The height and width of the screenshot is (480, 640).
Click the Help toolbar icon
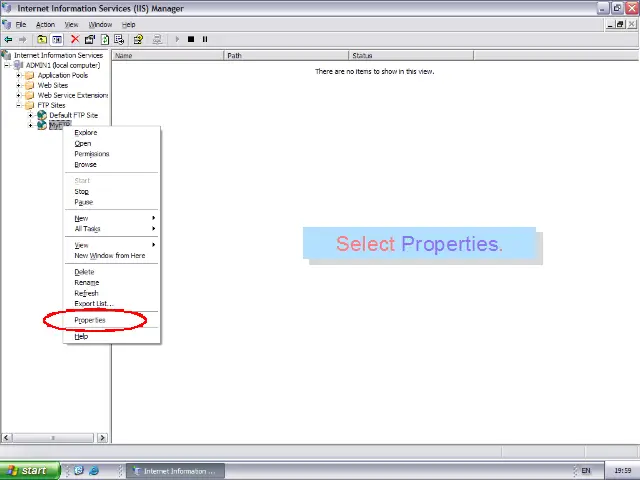coord(138,39)
